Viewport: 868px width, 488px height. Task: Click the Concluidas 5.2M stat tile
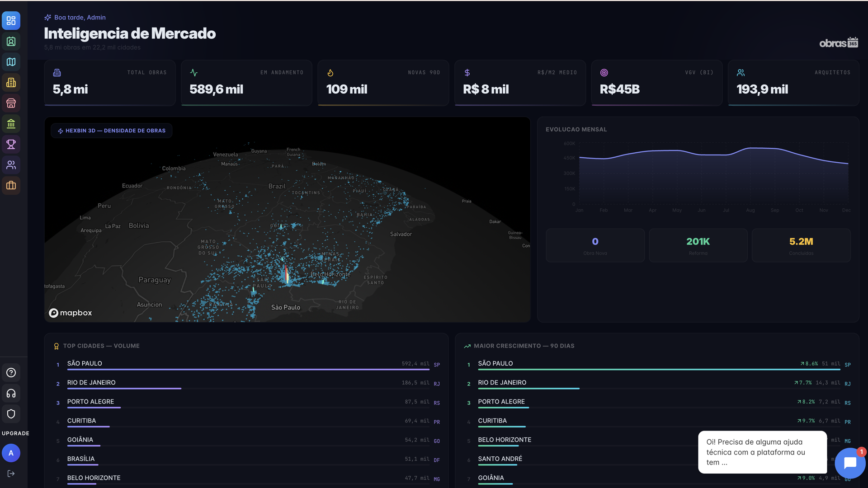pos(801,245)
